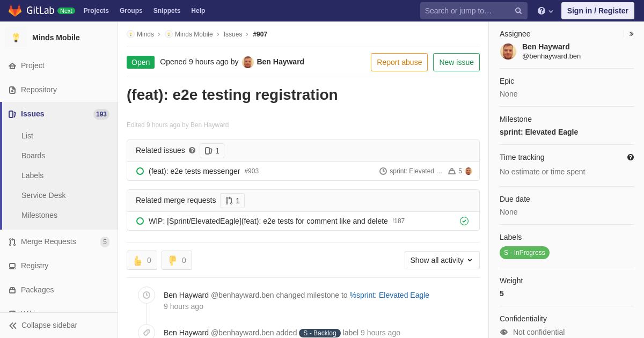Click the Minds Mobile project avatar
644x338 pixels.
16,38
